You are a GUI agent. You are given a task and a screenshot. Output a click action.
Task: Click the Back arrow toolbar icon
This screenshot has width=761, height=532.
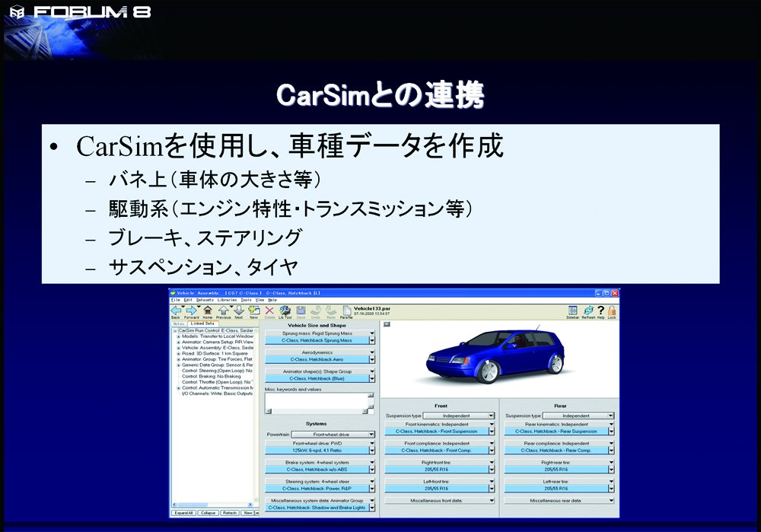(176, 311)
